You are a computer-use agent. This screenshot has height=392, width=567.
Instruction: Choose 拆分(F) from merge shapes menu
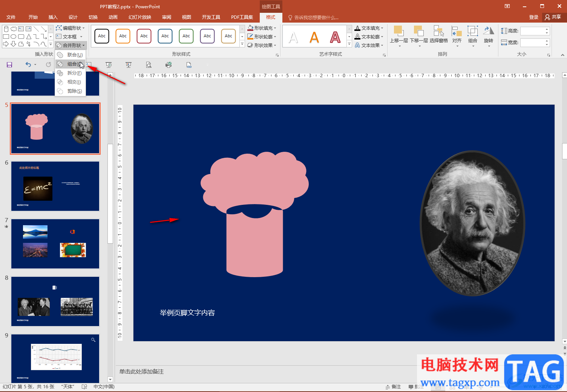[70, 73]
